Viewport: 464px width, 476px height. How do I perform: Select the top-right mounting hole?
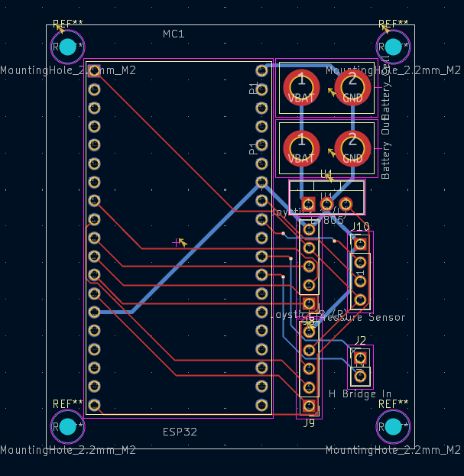pos(393,47)
